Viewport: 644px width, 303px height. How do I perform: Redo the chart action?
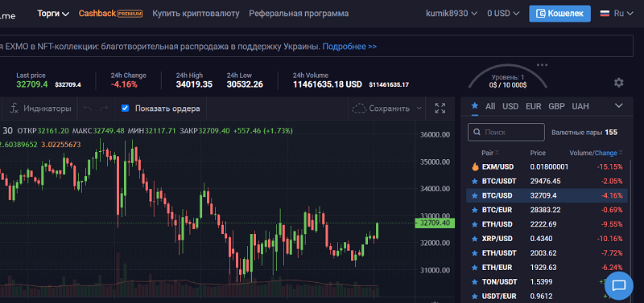(105, 109)
